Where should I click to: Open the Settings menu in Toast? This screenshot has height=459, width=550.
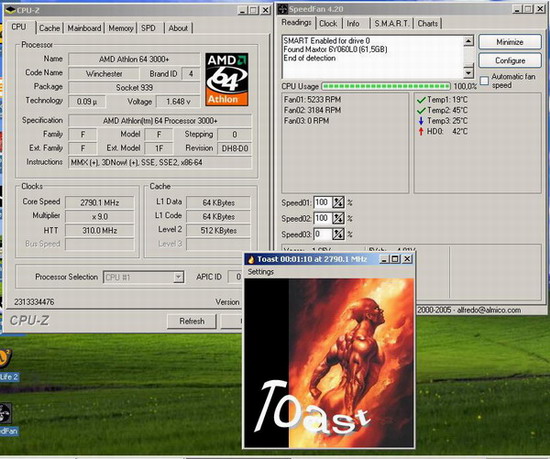(261, 272)
